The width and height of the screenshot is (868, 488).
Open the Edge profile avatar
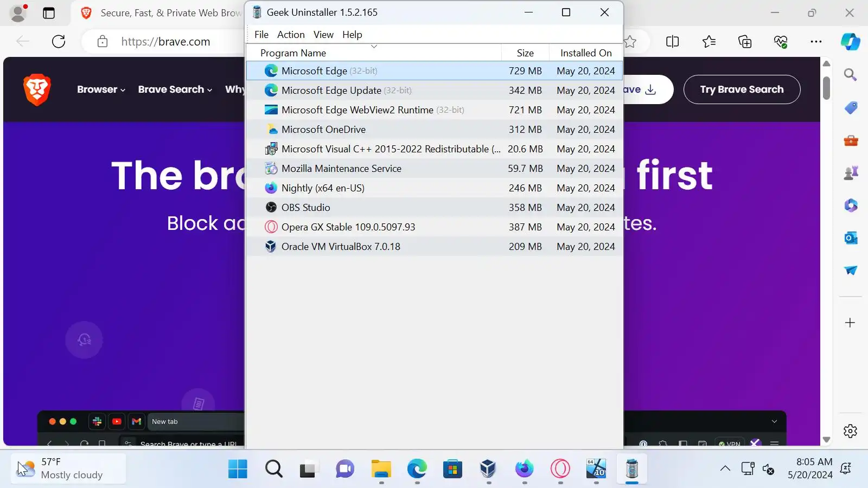(x=18, y=13)
